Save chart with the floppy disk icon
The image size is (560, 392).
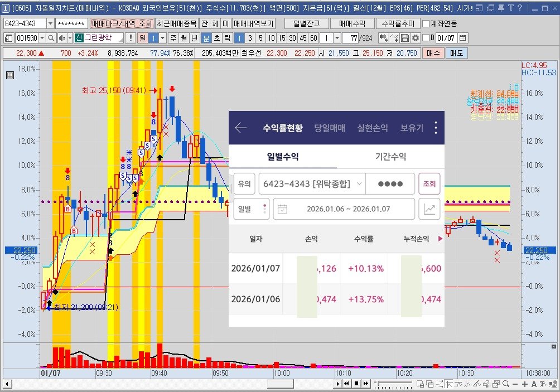point(405,38)
